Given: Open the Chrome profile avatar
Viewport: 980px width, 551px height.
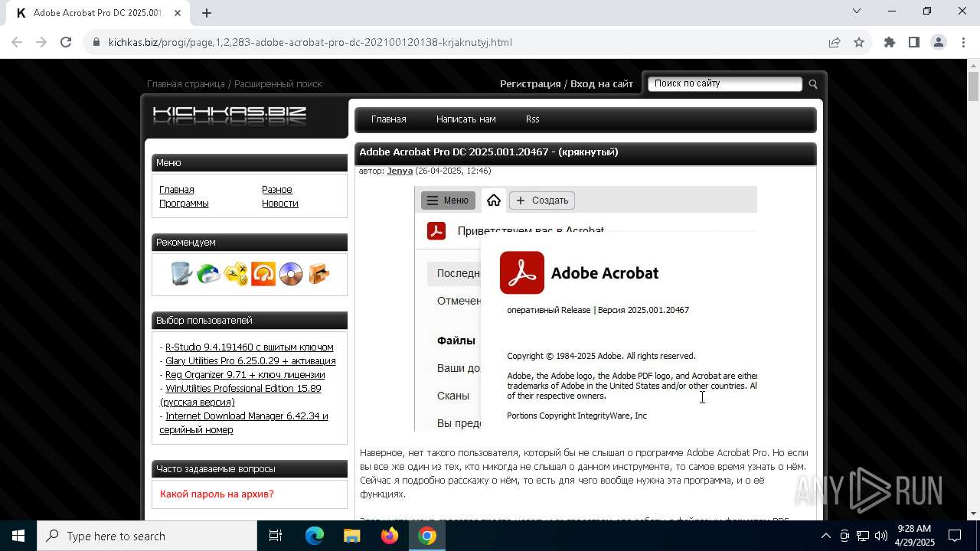Looking at the screenshot, I should pos(939,42).
